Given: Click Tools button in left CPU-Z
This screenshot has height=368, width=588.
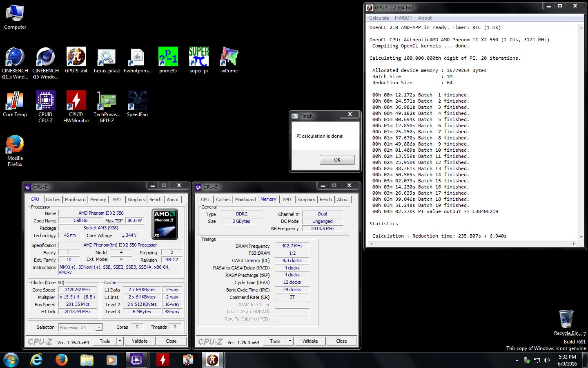Looking at the screenshot, I should tap(105, 341).
